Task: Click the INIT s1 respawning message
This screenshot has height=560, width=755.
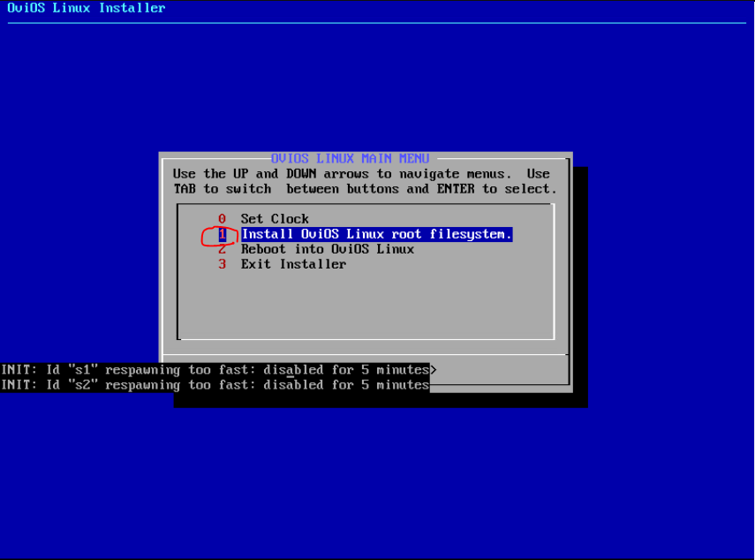Action: (215, 370)
